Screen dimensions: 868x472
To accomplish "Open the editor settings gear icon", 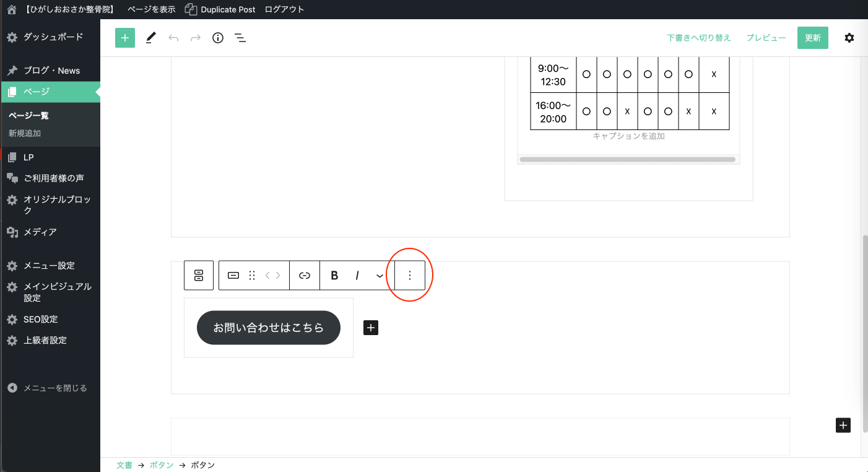I will coord(849,38).
